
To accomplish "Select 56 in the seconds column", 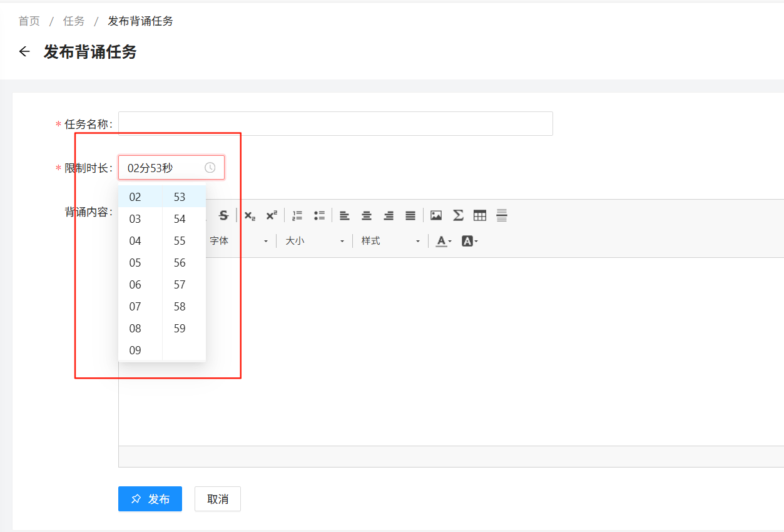I will [x=184, y=262].
